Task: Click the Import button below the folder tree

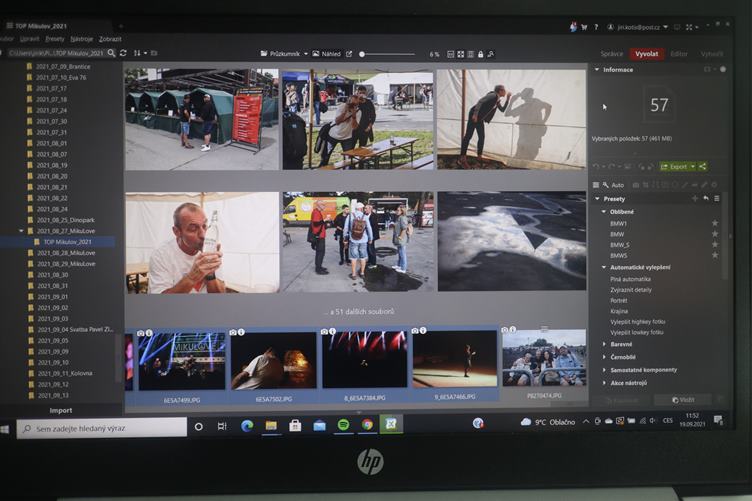Action: click(x=61, y=410)
